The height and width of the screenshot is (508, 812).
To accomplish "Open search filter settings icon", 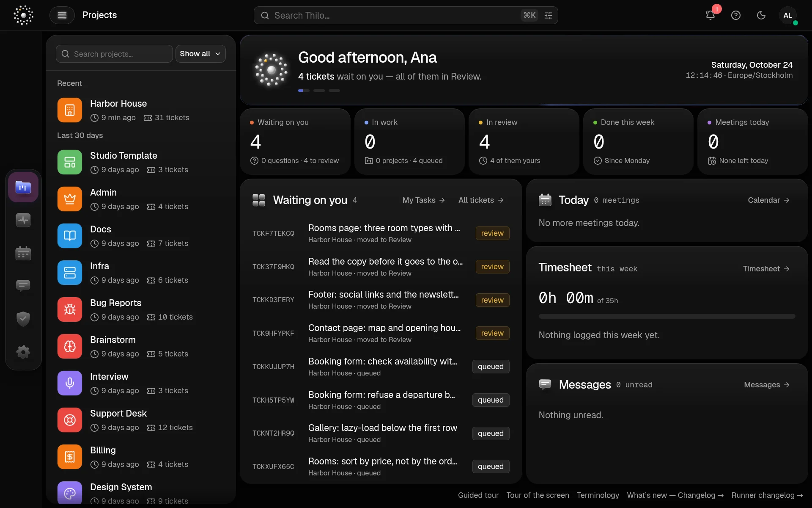I will point(548,15).
